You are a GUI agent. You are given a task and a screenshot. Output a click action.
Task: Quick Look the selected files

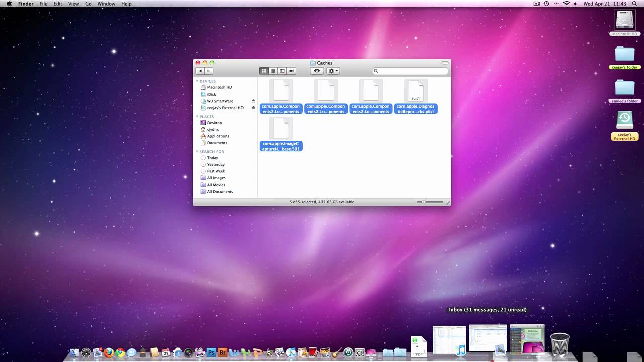click(x=317, y=71)
